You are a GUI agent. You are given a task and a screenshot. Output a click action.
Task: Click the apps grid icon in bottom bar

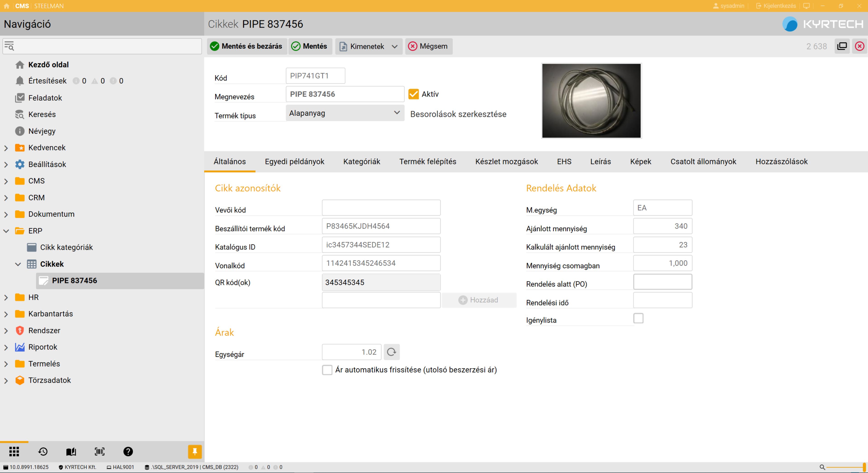pos(14,452)
